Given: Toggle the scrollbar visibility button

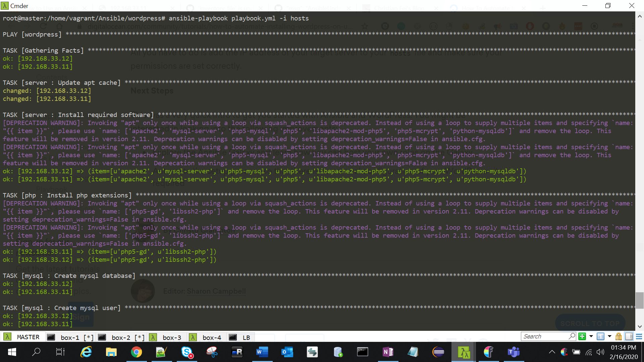Looking at the screenshot, I should point(629,337).
